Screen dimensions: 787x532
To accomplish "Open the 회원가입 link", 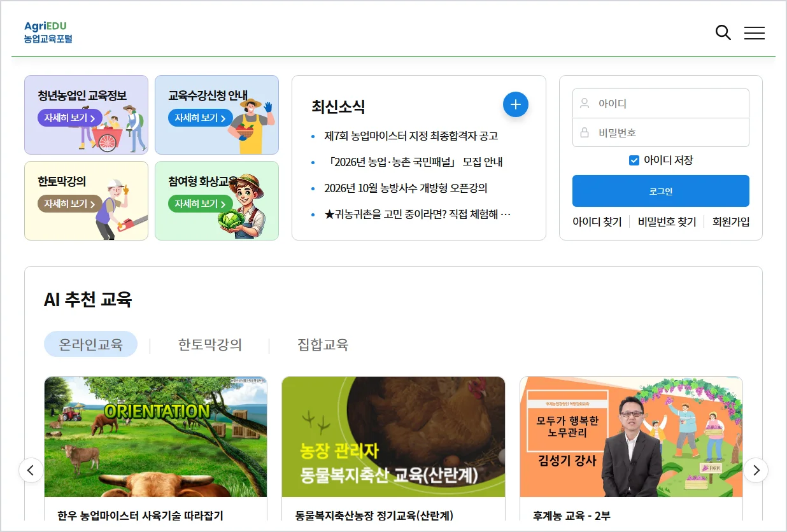I will pyautogui.click(x=731, y=222).
